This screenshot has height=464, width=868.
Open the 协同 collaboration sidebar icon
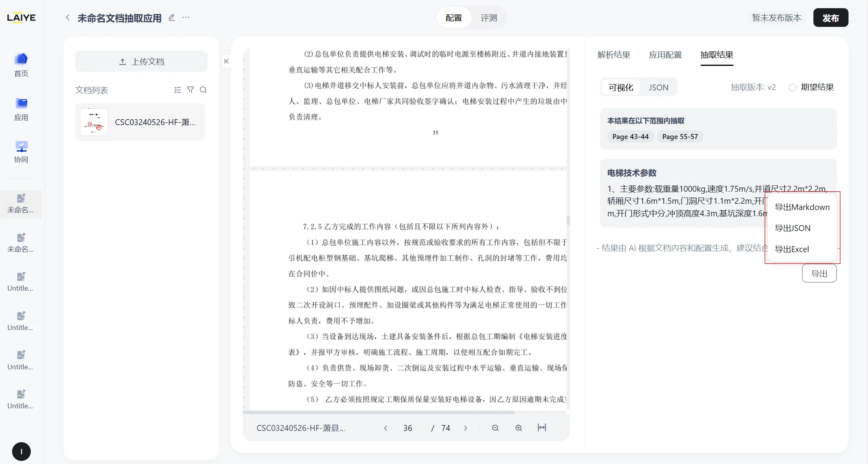21,152
